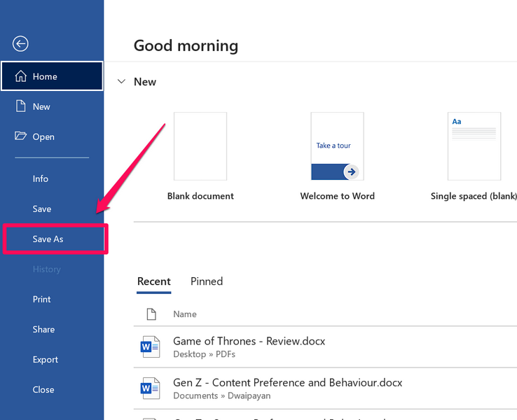Open the Info page
Viewport: 517px width, 420px height.
[41, 179]
